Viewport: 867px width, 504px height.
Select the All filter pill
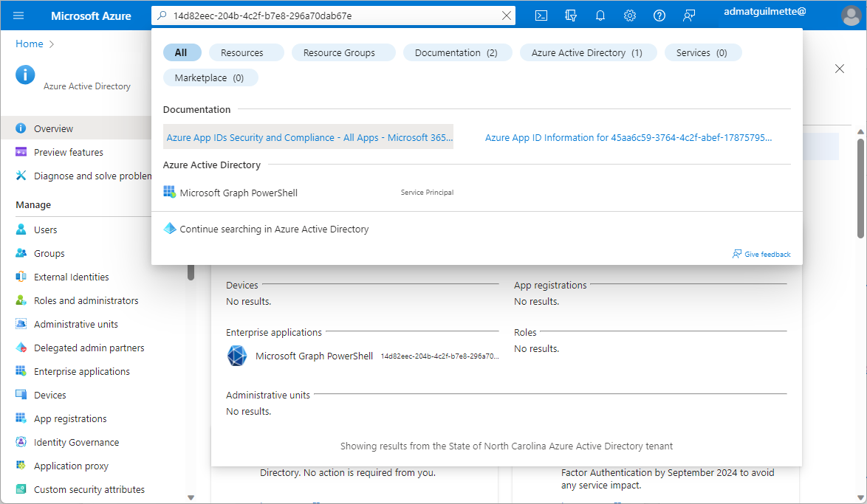[181, 52]
